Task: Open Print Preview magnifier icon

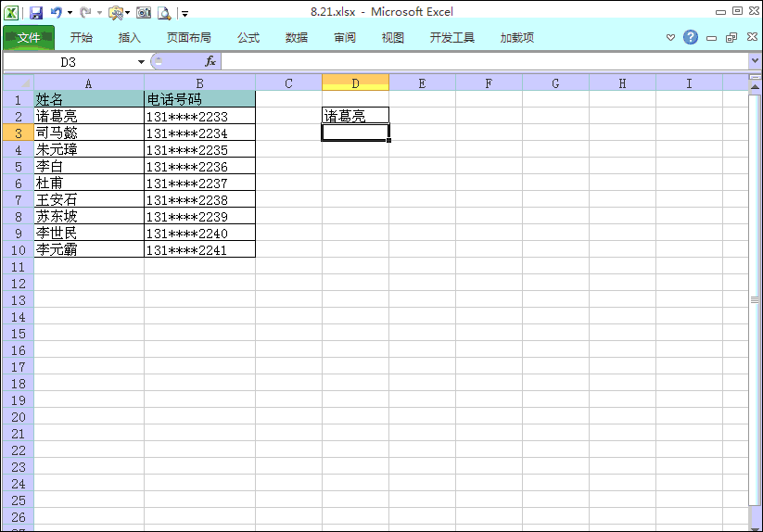Action: [x=164, y=13]
